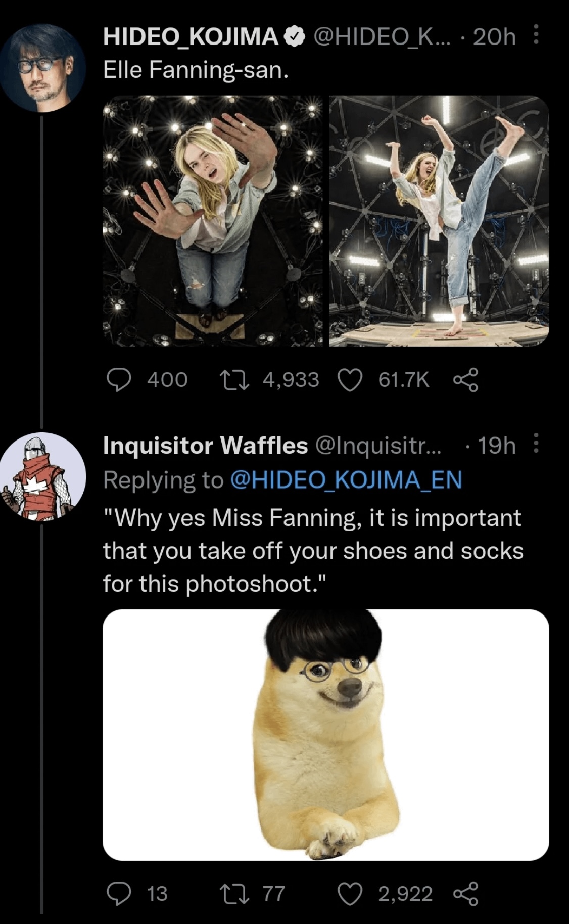Share Inquisitor Waffles' reply
Image resolution: width=569 pixels, height=924 pixels.
465,894
